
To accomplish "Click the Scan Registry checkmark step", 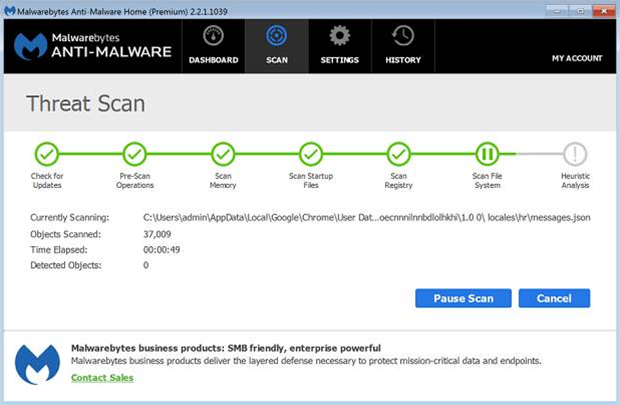I will tap(399, 154).
